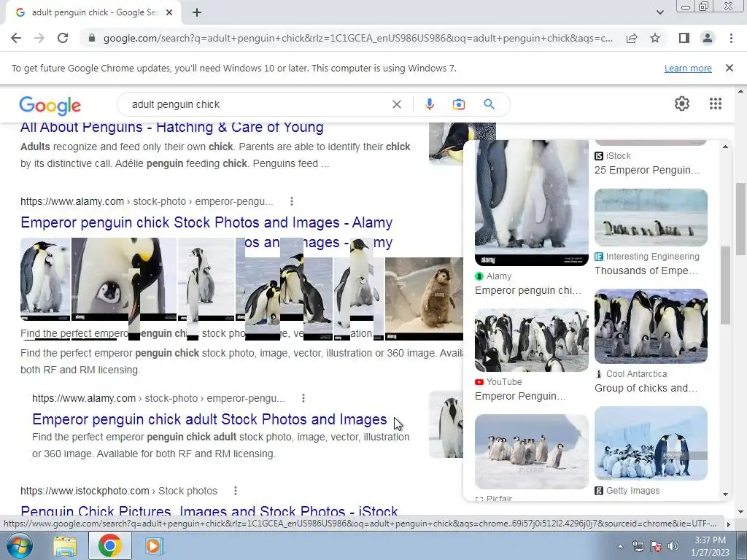Open Learn more about Chrome updates
The height and width of the screenshot is (560, 747).
coord(688,68)
